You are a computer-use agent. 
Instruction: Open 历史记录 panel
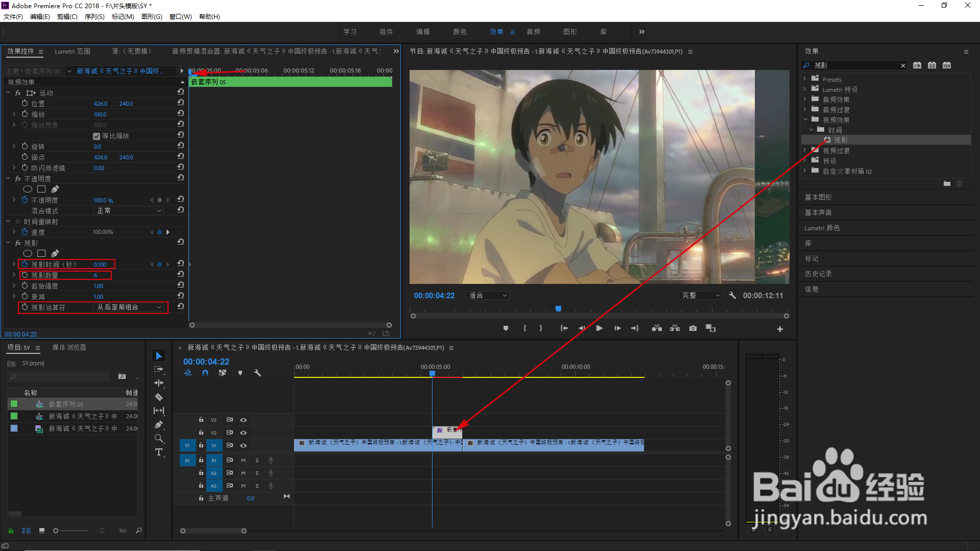[x=818, y=274]
